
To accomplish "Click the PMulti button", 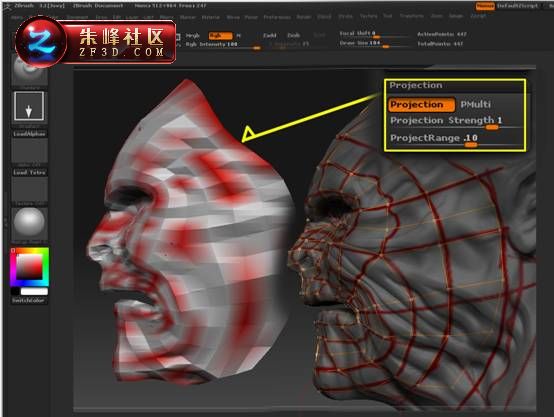I will [x=475, y=104].
